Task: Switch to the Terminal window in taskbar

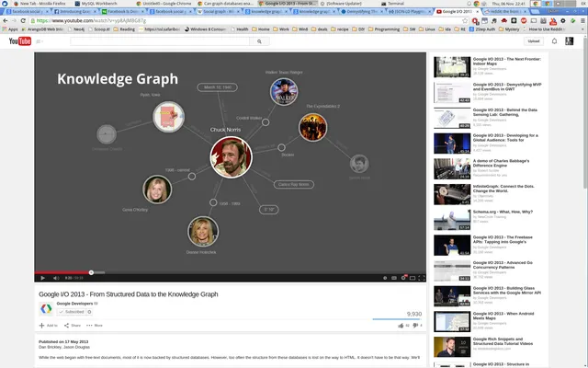Action: 392,4
